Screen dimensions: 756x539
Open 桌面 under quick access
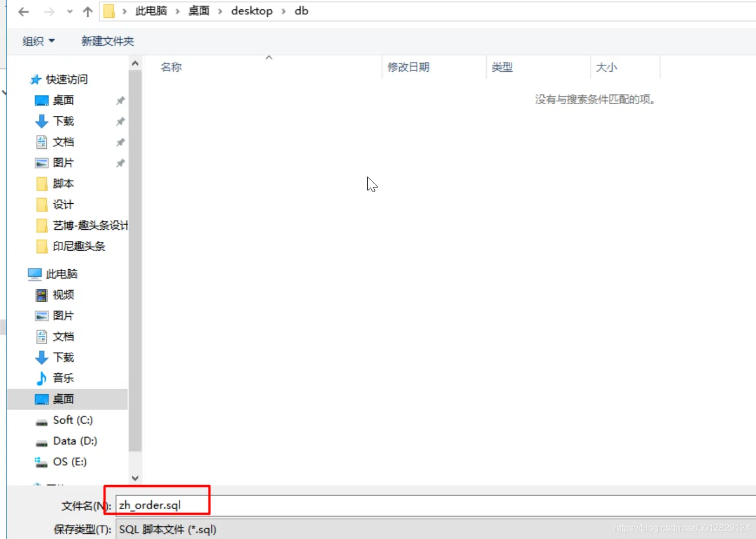click(x=63, y=100)
